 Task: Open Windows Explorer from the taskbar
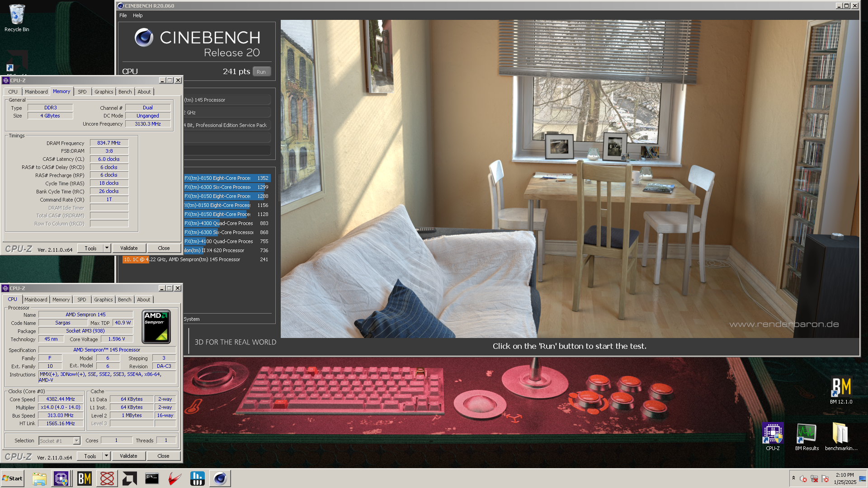[x=39, y=479]
